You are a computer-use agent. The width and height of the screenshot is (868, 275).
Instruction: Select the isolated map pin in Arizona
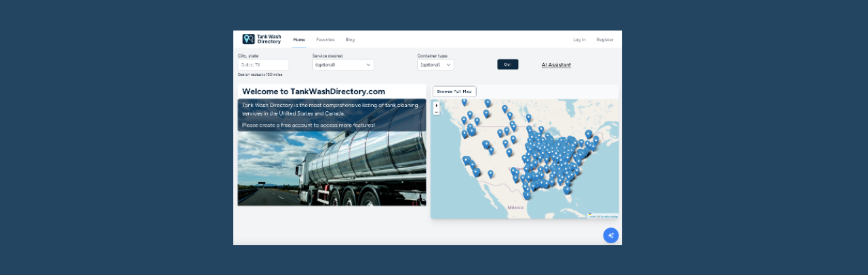[490, 174]
